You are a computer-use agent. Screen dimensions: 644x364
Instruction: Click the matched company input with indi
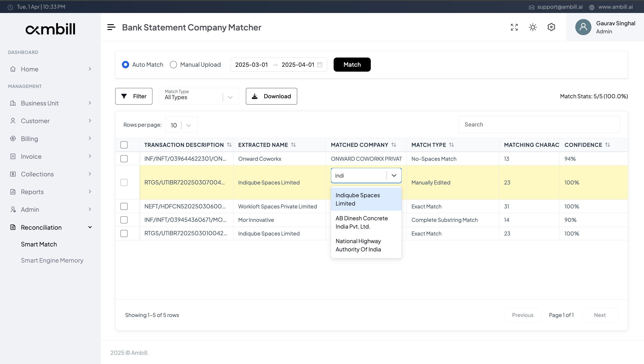[359, 175]
